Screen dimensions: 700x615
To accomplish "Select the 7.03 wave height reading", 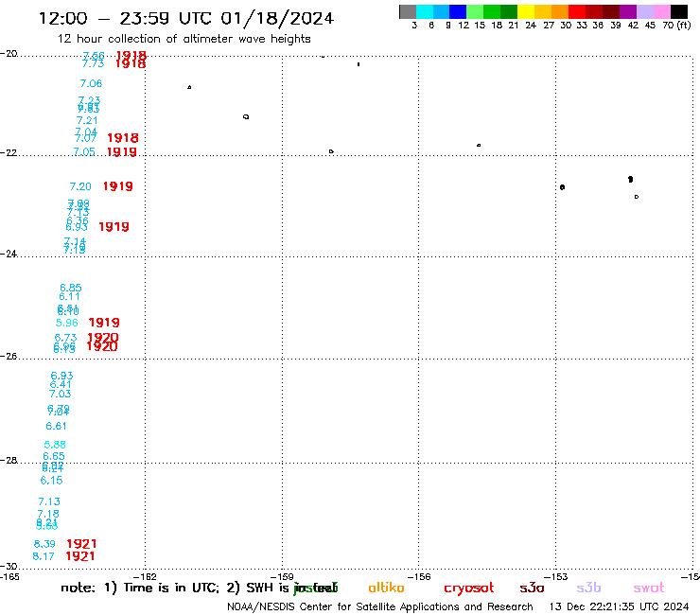I will (60, 394).
